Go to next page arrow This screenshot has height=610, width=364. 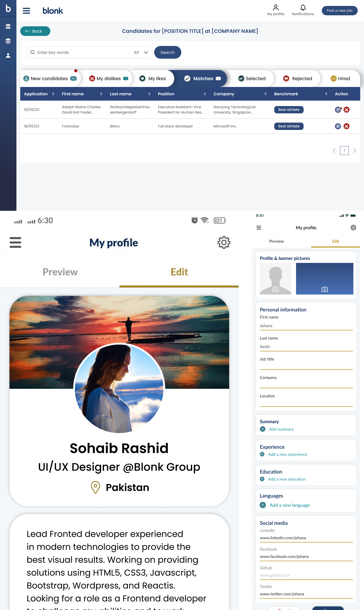pyautogui.click(x=355, y=150)
